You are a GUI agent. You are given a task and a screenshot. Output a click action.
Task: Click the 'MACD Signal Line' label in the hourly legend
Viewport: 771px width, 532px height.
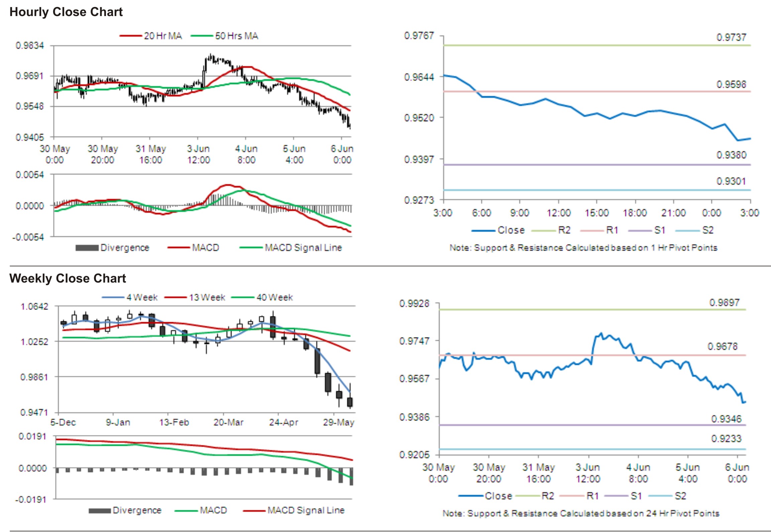coord(303,248)
